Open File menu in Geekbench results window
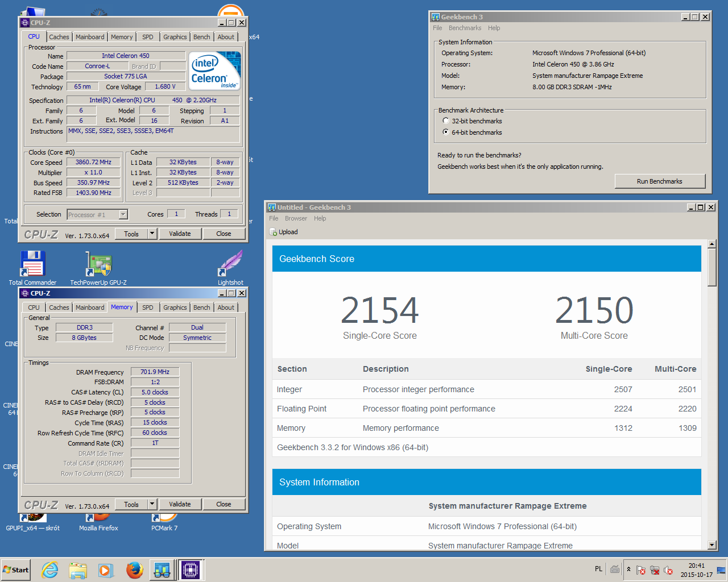This screenshot has width=728, height=582. (x=274, y=218)
